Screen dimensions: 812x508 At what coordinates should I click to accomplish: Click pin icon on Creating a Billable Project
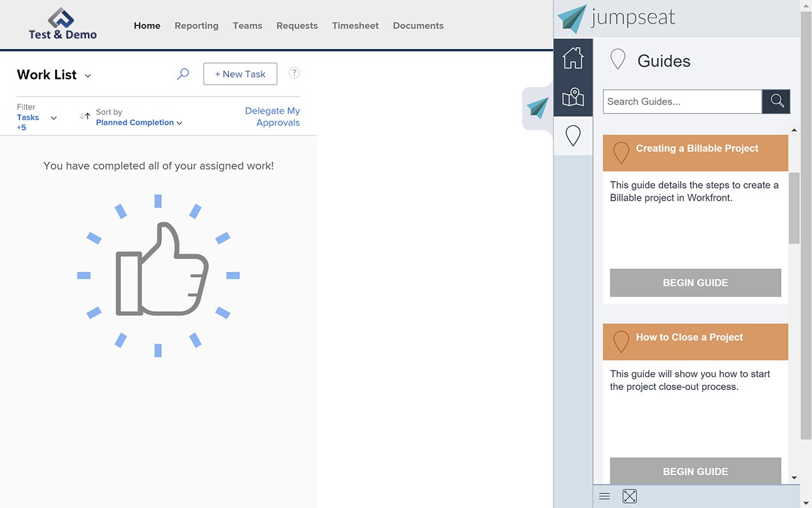[x=621, y=152]
